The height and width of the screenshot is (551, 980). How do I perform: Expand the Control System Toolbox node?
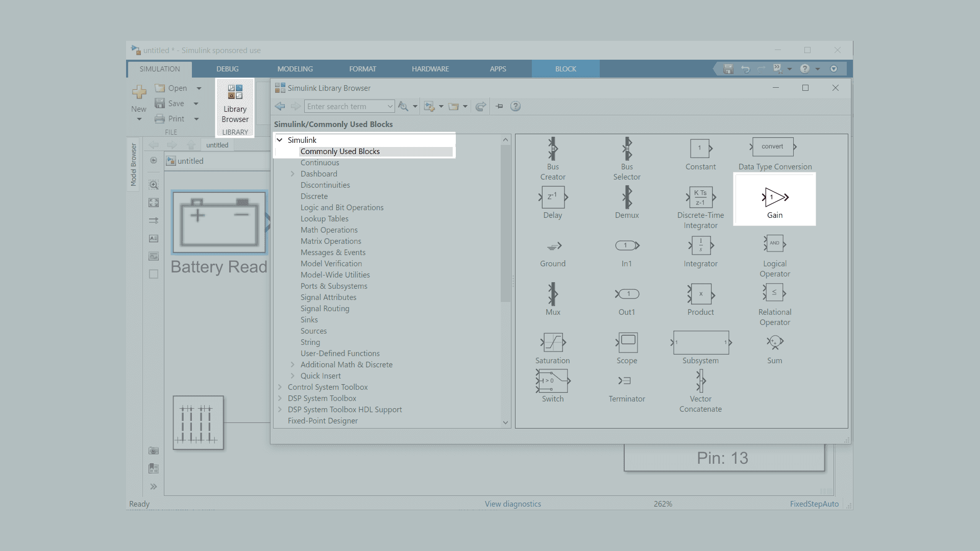[x=280, y=387]
